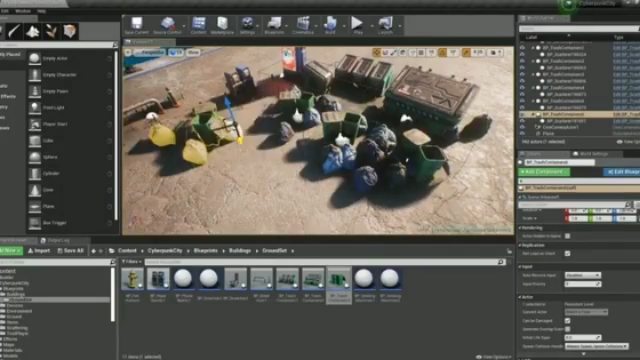Click the Save Current toolbar icon
This screenshot has height=360, width=640.
(137, 25)
